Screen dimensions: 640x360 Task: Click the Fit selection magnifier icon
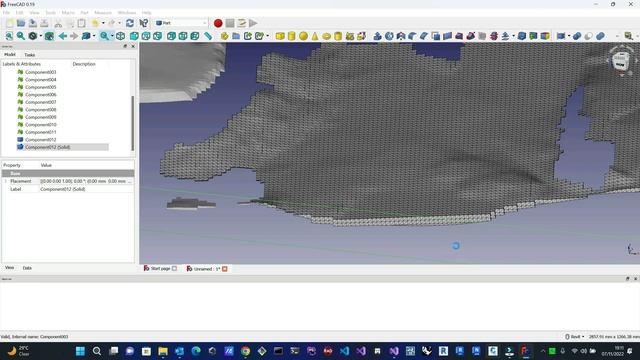point(20,36)
